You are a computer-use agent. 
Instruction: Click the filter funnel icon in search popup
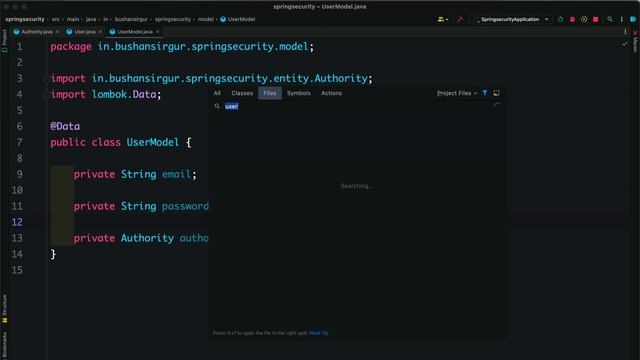[x=484, y=93]
